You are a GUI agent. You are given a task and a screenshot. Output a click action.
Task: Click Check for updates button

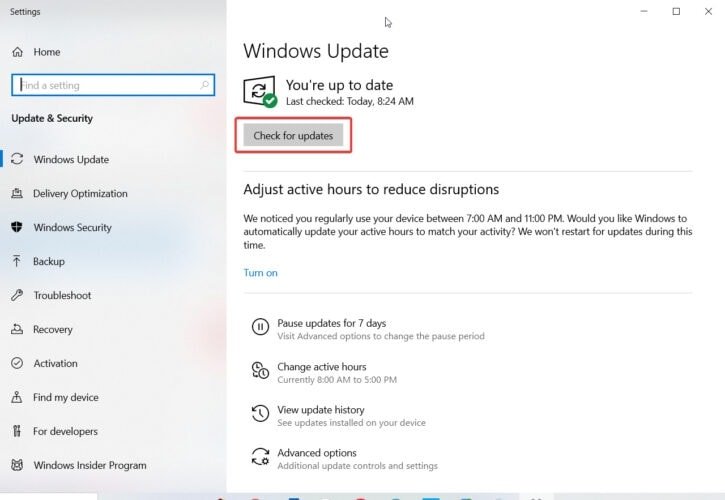293,136
